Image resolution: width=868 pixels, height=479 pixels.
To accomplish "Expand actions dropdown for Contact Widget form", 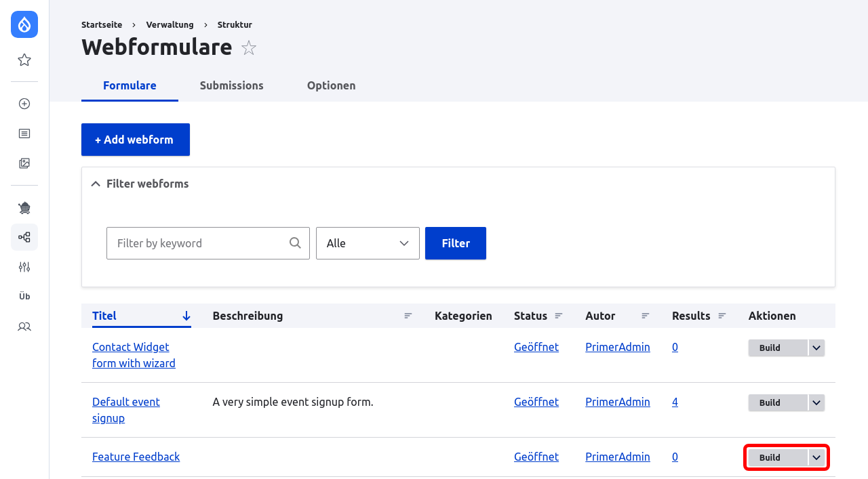I will pyautogui.click(x=817, y=348).
